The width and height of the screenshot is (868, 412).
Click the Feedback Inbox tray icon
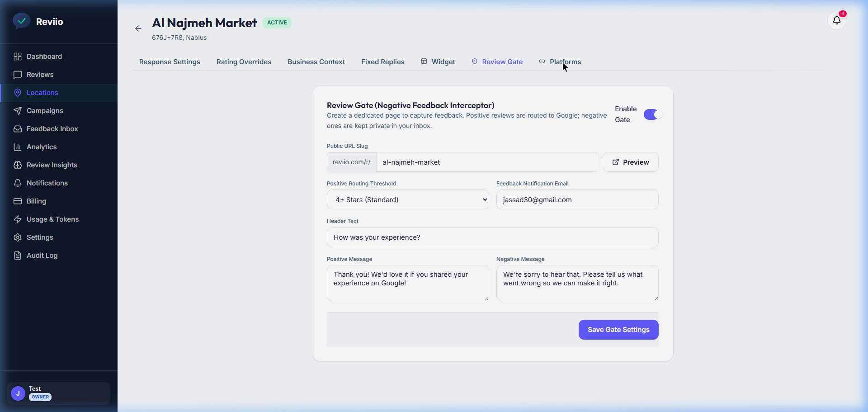coord(18,129)
